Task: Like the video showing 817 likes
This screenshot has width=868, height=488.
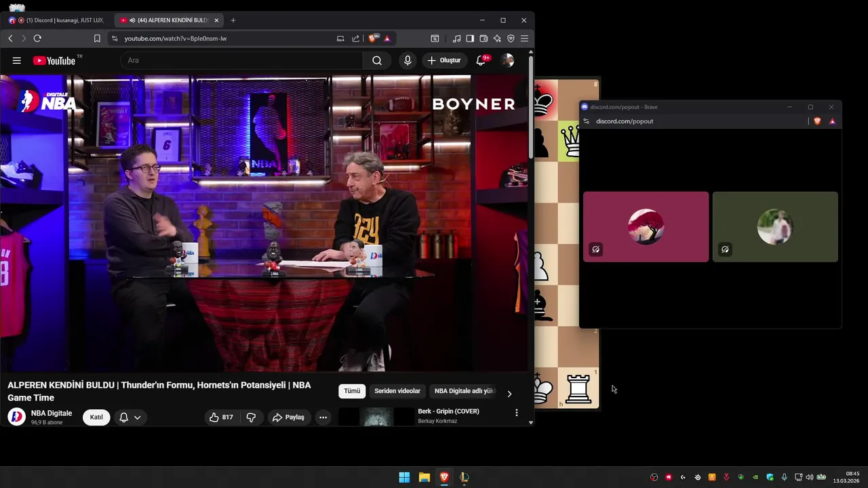Action: point(222,418)
